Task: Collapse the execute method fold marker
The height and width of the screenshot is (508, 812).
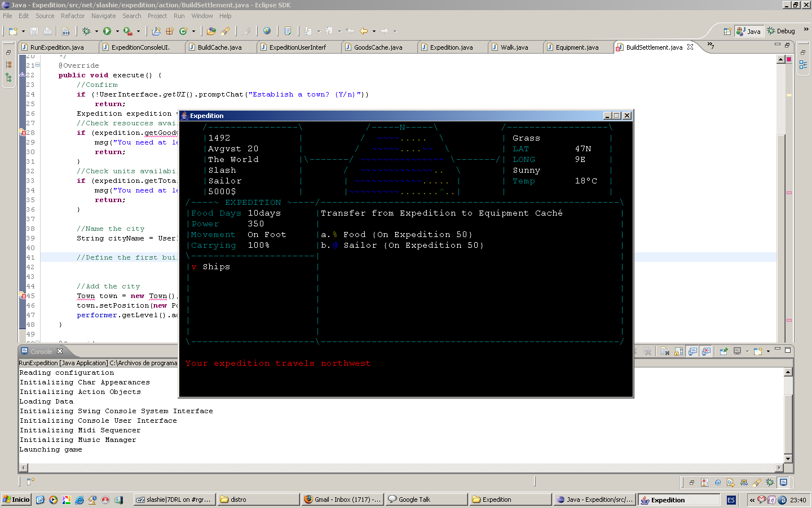Action: 37,65
